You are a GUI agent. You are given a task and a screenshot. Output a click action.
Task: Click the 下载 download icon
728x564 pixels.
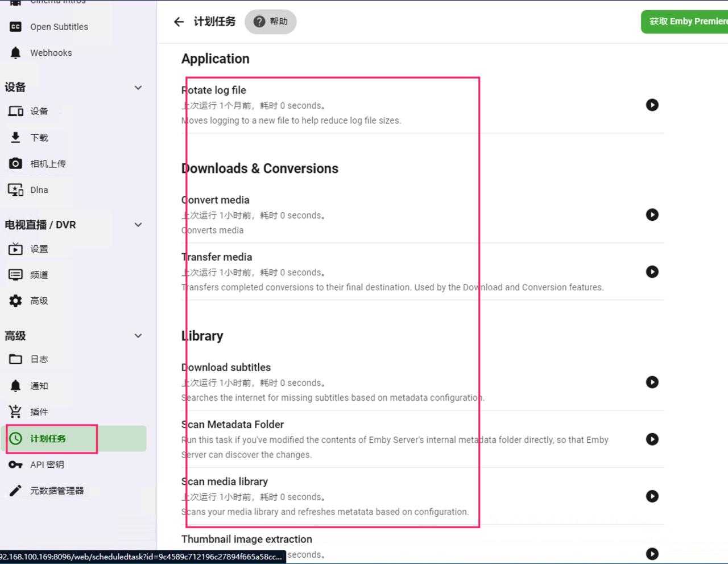tap(16, 137)
